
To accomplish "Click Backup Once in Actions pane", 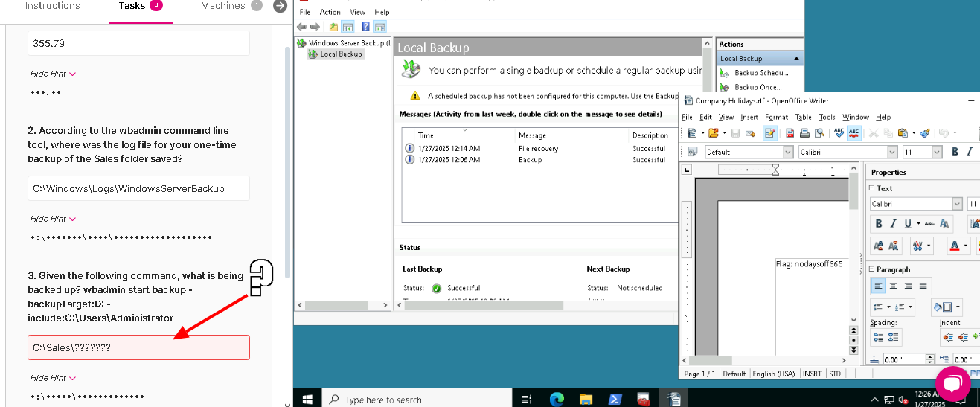I will click(758, 87).
